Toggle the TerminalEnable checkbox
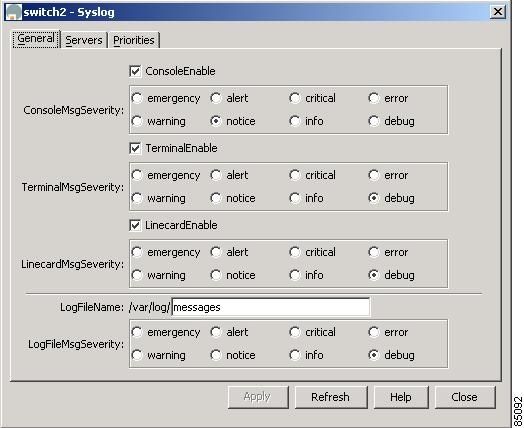Screen dimensions: 524x428 [135, 148]
